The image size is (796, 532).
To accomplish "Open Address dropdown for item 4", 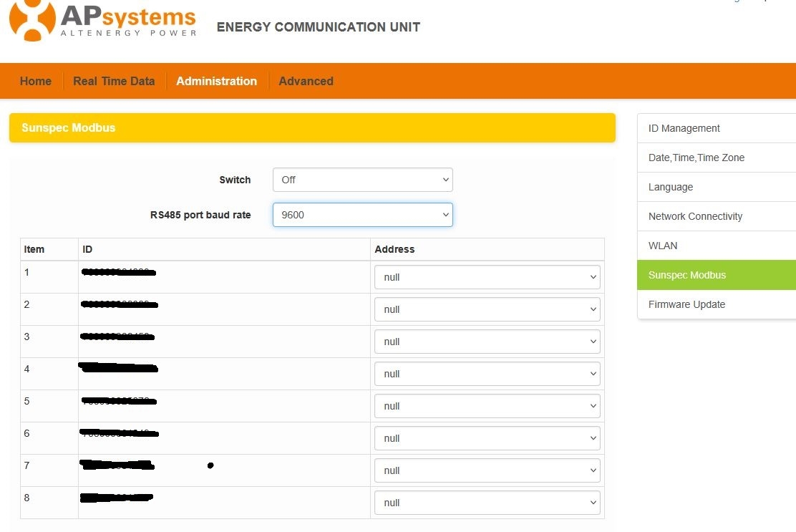I will pos(487,374).
